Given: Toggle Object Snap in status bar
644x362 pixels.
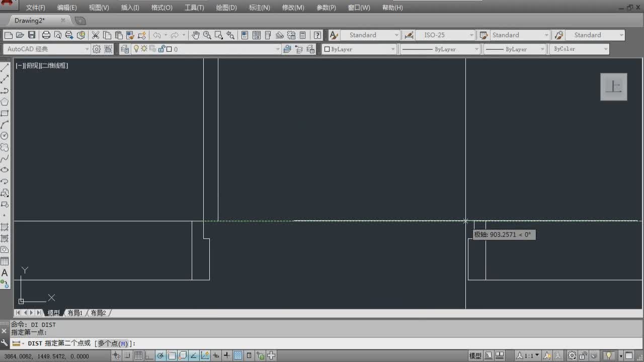Looking at the screenshot, I should pyautogui.click(x=172, y=356).
